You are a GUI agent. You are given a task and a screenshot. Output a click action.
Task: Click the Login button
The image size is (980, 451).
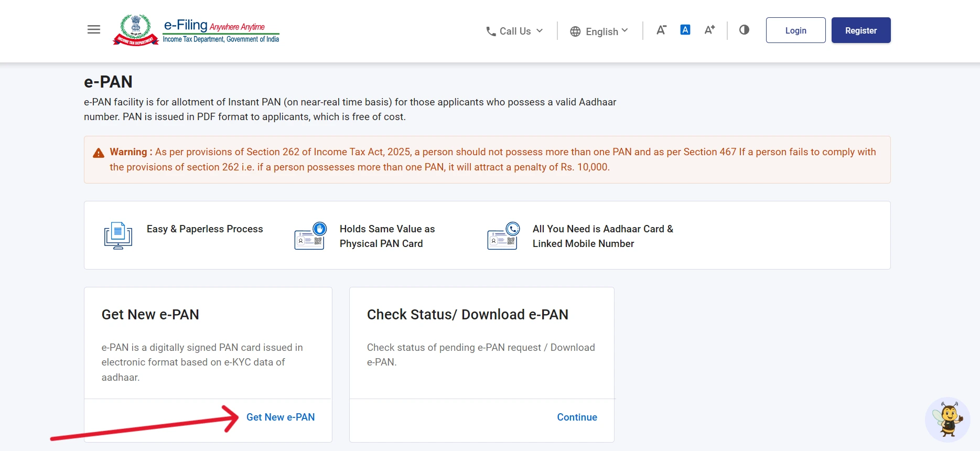click(x=795, y=30)
